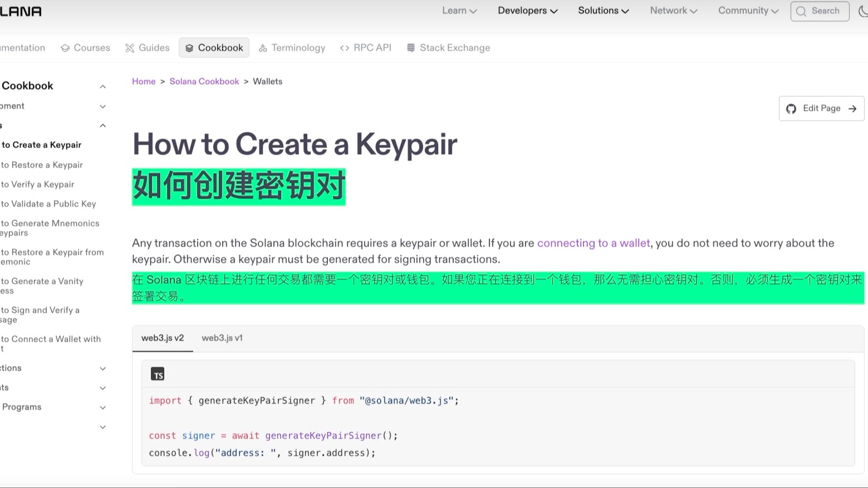Select the web3.js v2 tab

tap(163, 338)
